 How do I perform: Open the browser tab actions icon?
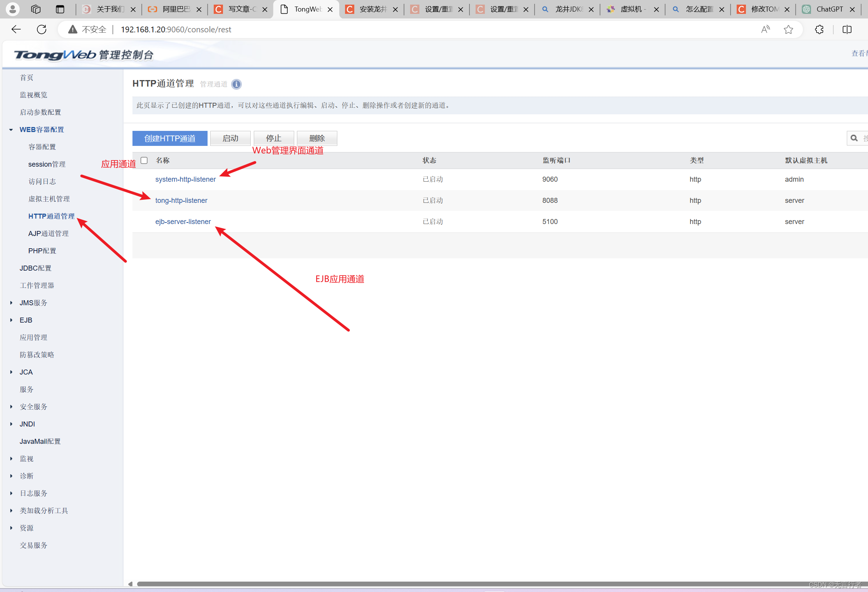[x=60, y=9]
